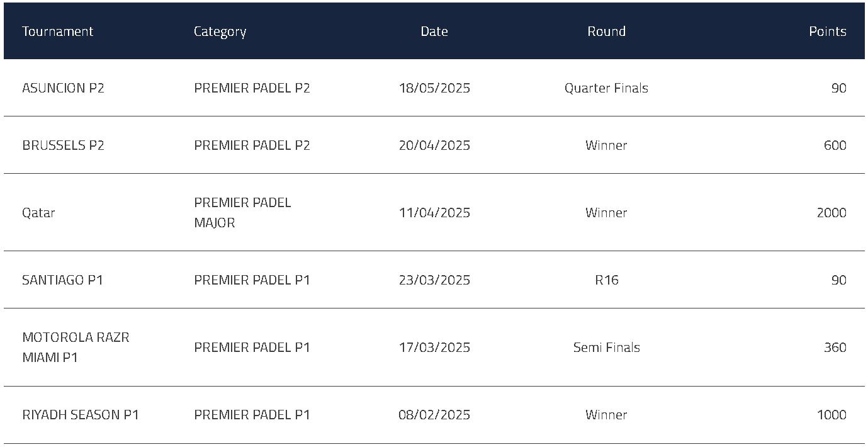Click the R16 round cell
Screen dimensions: 868x447
(x=606, y=280)
